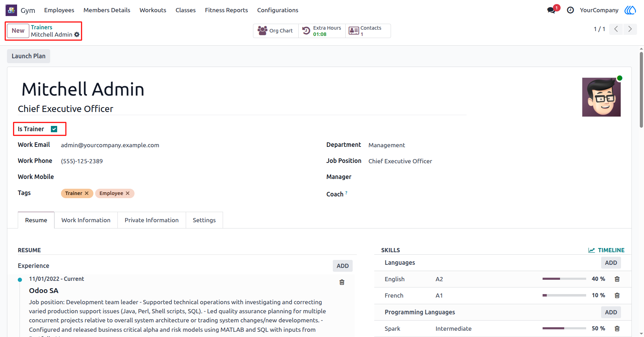Viewport: 644px width, 337px height.
Task: Delete the Spark skill row
Action: click(617, 329)
